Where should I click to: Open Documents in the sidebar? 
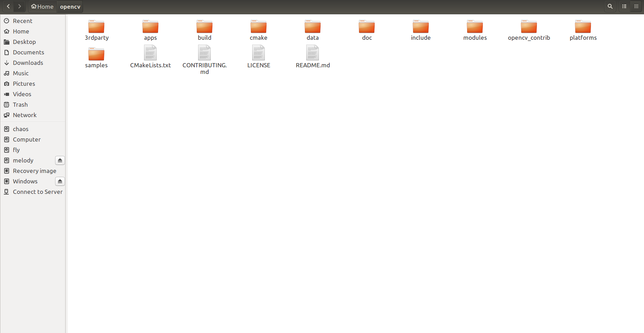click(33, 52)
